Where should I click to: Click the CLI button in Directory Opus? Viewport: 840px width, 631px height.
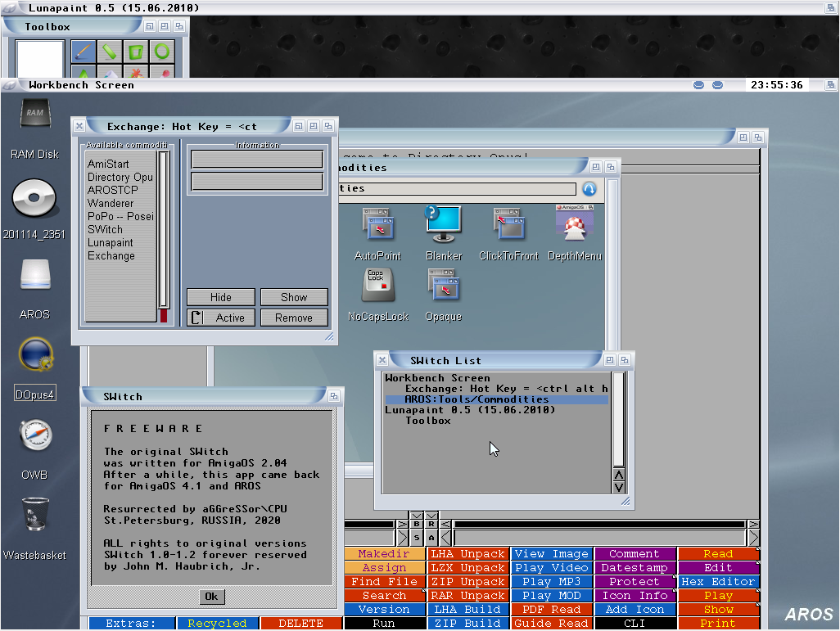635,624
